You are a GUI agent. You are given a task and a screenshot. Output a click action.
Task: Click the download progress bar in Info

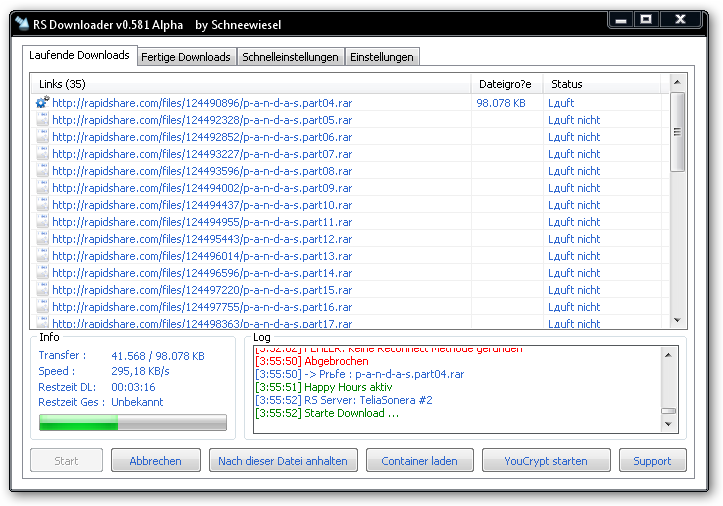(x=132, y=423)
